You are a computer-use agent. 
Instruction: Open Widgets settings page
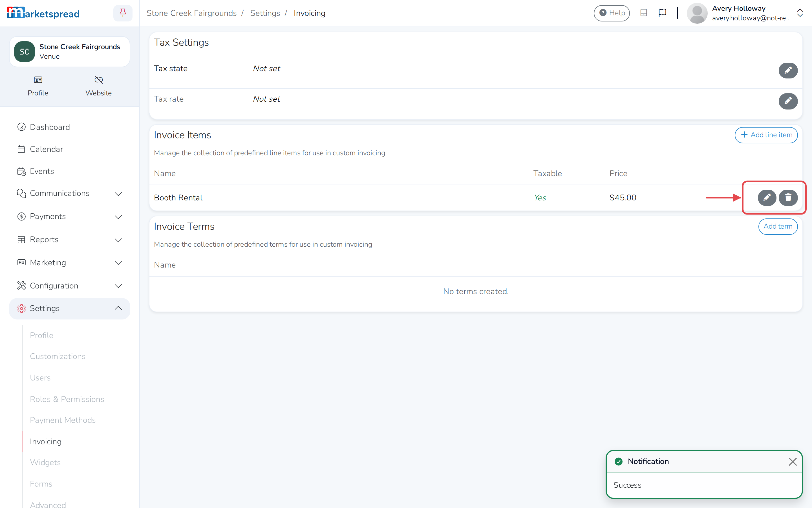[x=45, y=462]
